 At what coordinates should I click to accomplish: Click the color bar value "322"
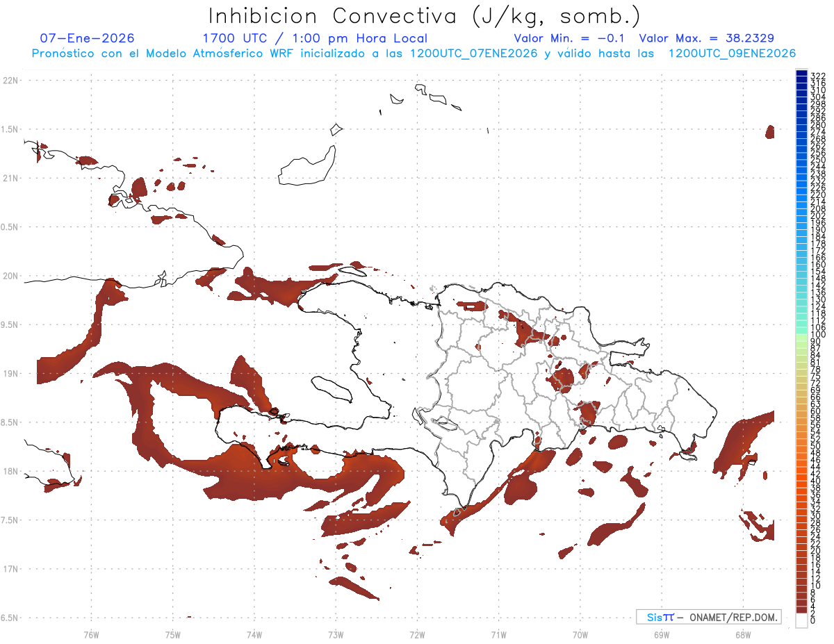817,75
